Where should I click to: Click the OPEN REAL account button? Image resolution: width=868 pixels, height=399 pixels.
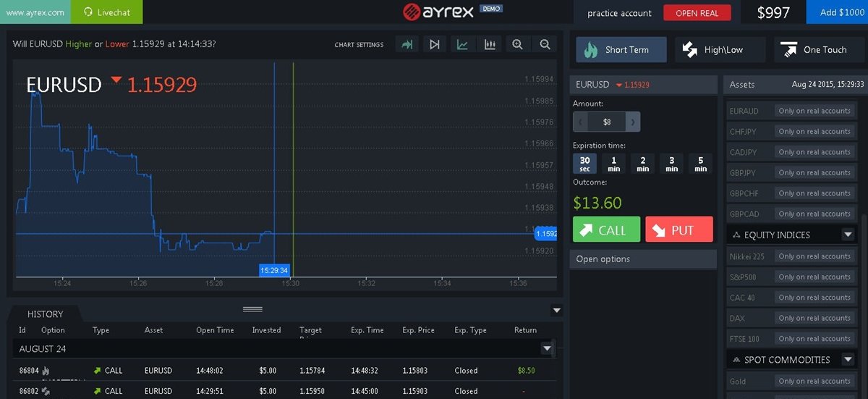pyautogui.click(x=697, y=13)
